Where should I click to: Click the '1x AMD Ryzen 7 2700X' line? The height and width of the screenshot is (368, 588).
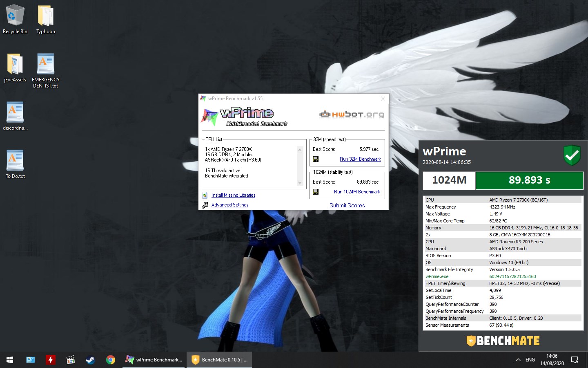click(228, 149)
